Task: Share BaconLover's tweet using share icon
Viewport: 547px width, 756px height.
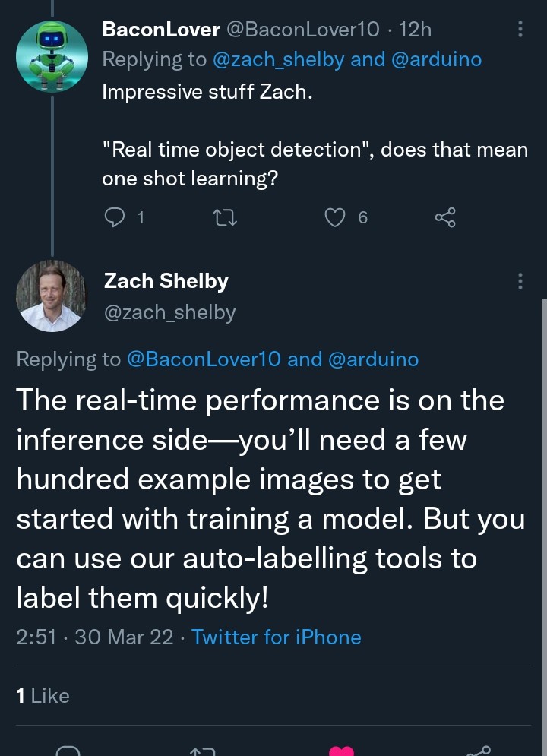Action: pos(445,218)
